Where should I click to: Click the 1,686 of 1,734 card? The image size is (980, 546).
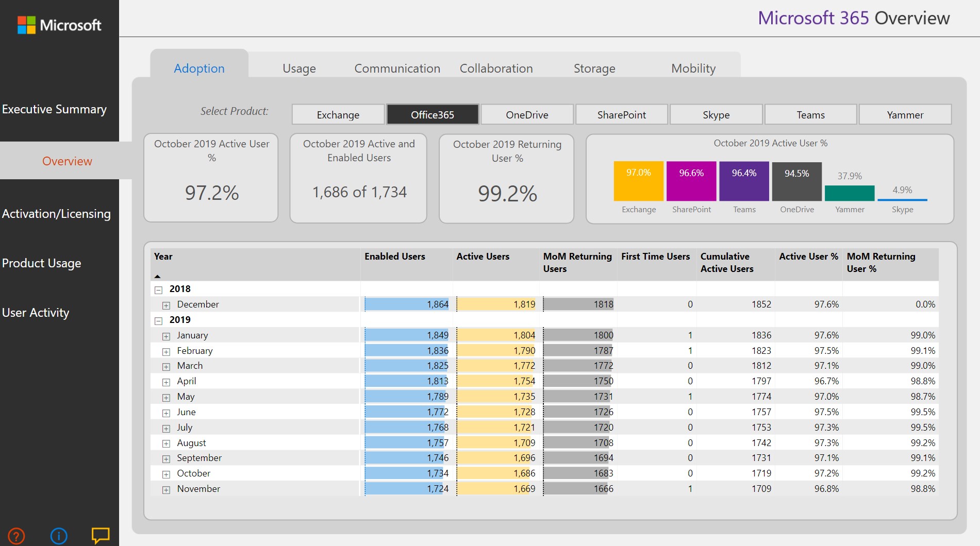pyautogui.click(x=359, y=178)
